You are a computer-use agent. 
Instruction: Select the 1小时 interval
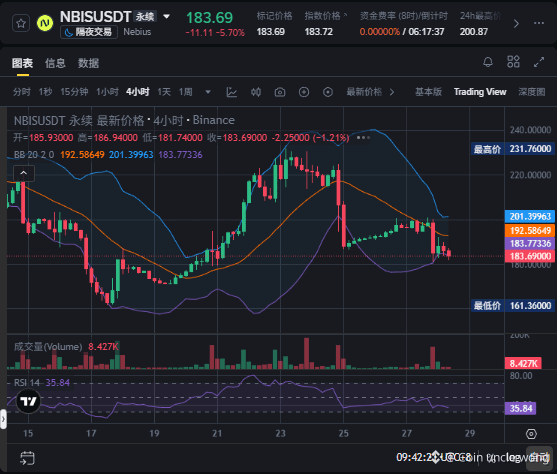click(107, 92)
